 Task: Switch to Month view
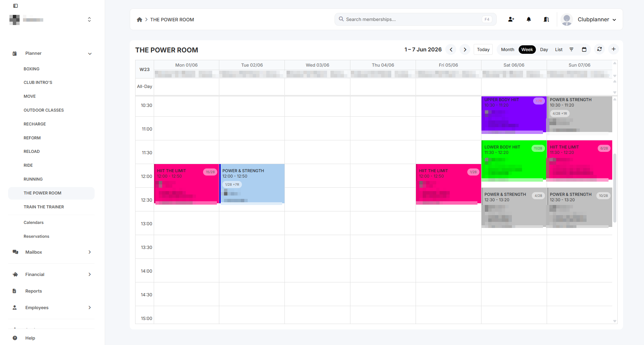(x=507, y=49)
